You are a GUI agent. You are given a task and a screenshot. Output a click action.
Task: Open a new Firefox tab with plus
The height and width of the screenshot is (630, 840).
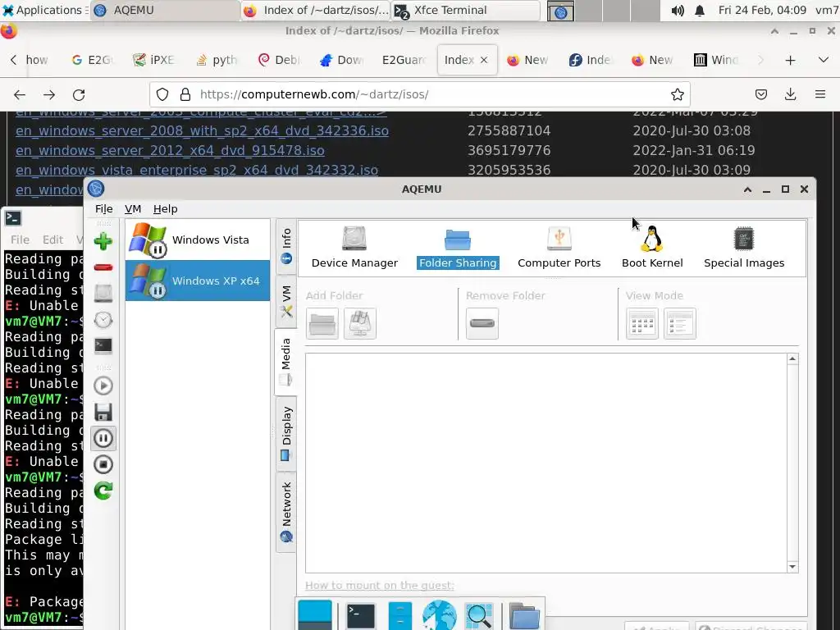point(790,60)
